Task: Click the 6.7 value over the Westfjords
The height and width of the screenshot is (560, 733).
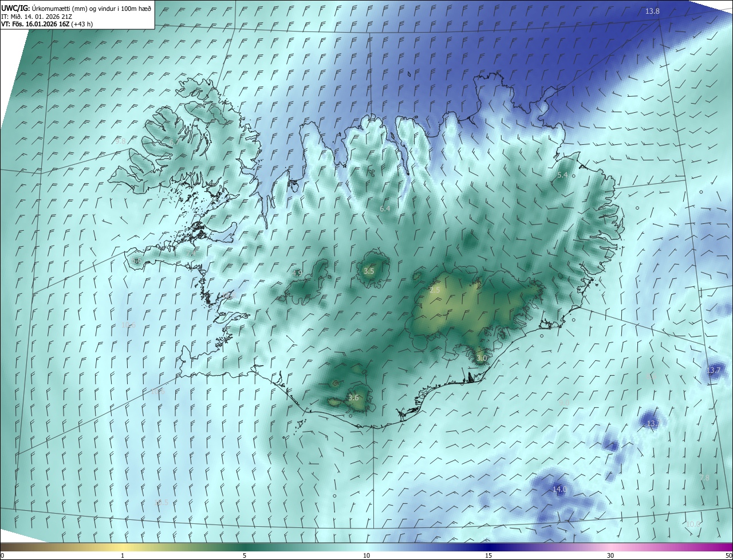Action: [175, 141]
